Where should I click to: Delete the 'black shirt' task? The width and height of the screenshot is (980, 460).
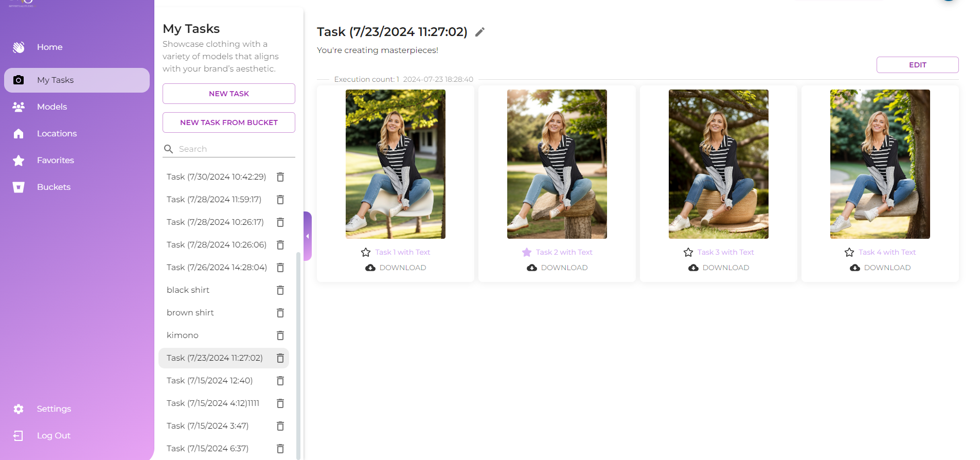pyautogui.click(x=280, y=290)
